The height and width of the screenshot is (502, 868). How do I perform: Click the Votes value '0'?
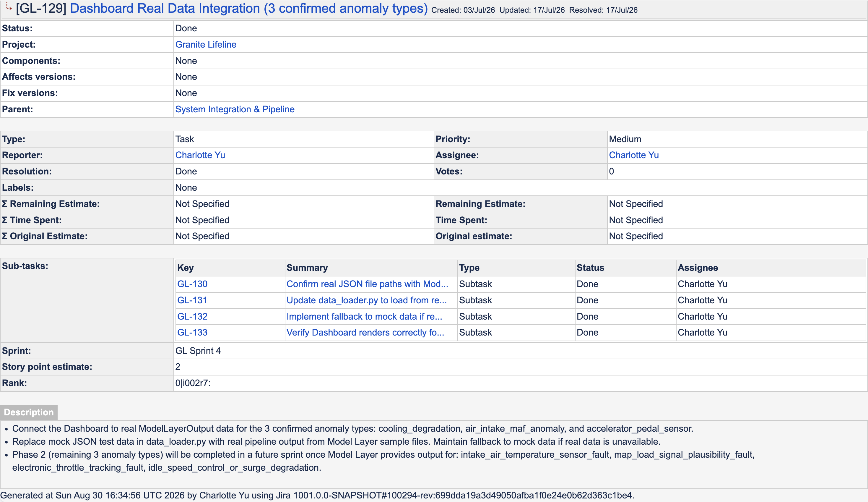click(x=611, y=171)
